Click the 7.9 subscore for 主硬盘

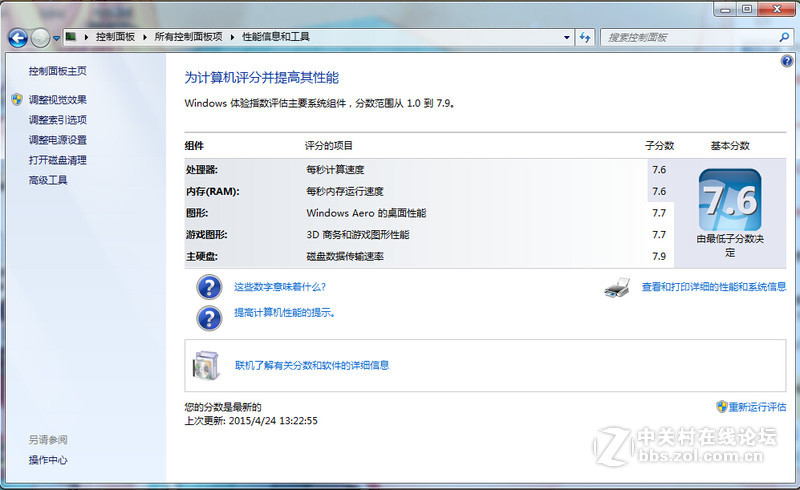point(659,256)
